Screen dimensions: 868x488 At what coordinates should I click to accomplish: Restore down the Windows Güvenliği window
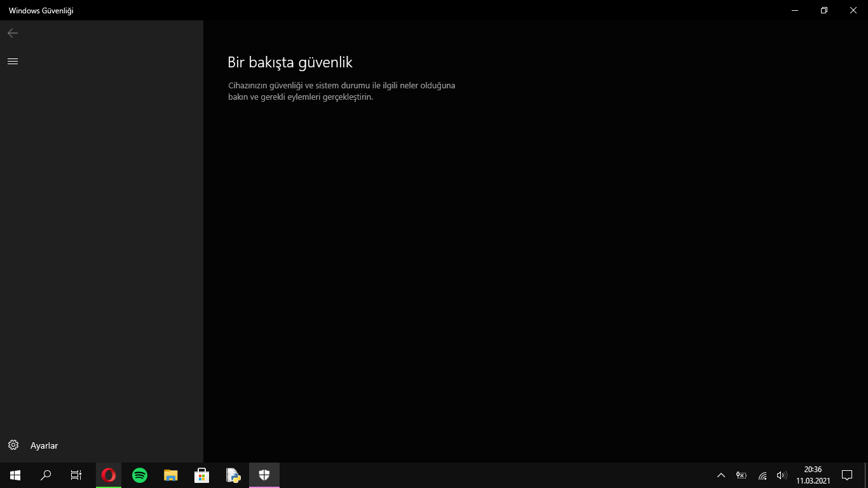(824, 10)
